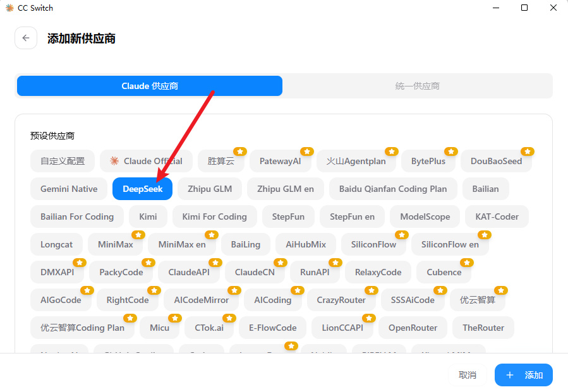
Task: Select Cubence preset
Action: tap(444, 272)
